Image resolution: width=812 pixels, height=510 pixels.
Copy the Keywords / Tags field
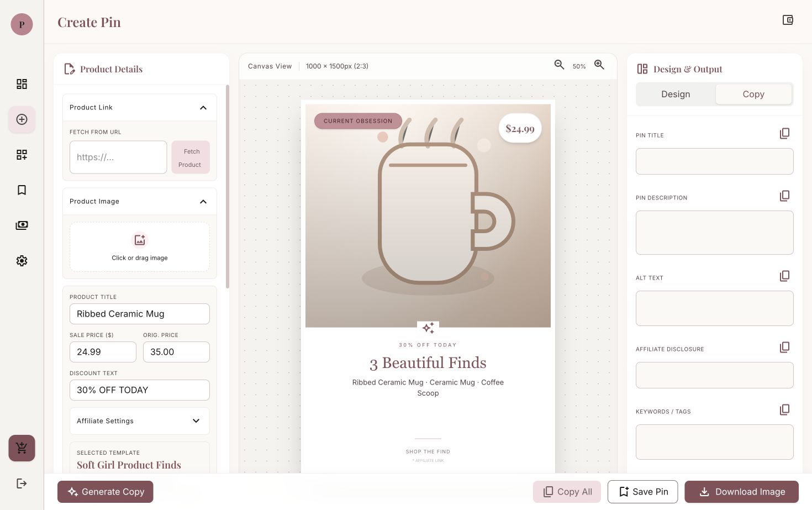pos(784,410)
